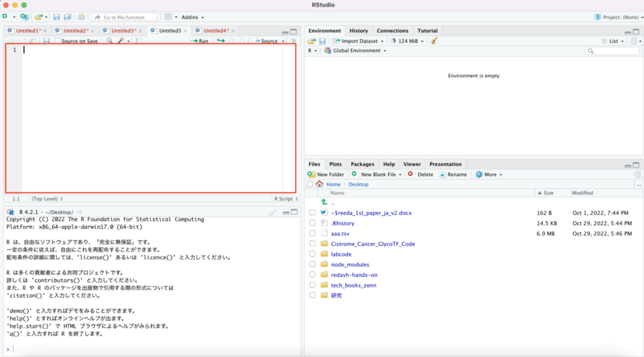Open the More dropdown in Files pane
The height and width of the screenshot is (357, 644).
489,174
